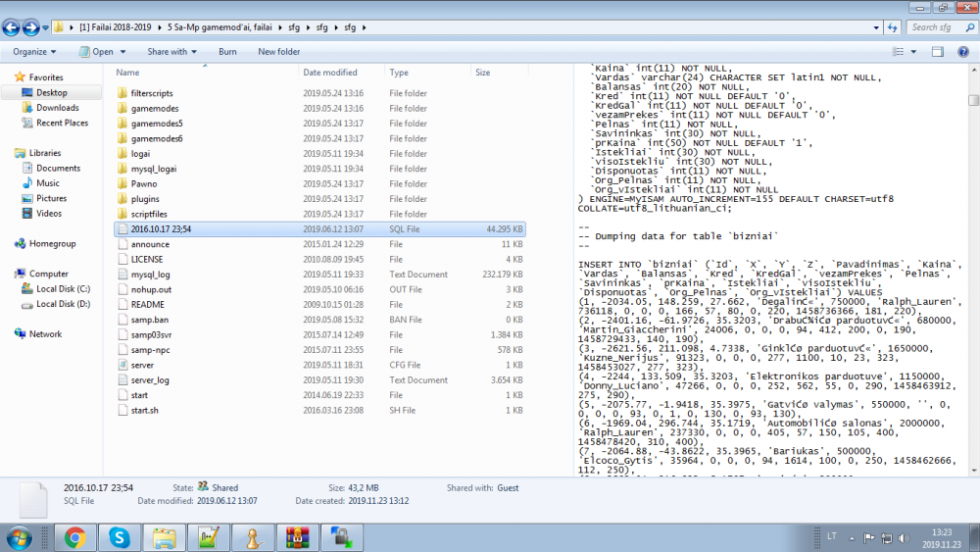Click the sfg breadcrumb arrow at path end
The width and height of the screenshot is (980, 552).
364,27
